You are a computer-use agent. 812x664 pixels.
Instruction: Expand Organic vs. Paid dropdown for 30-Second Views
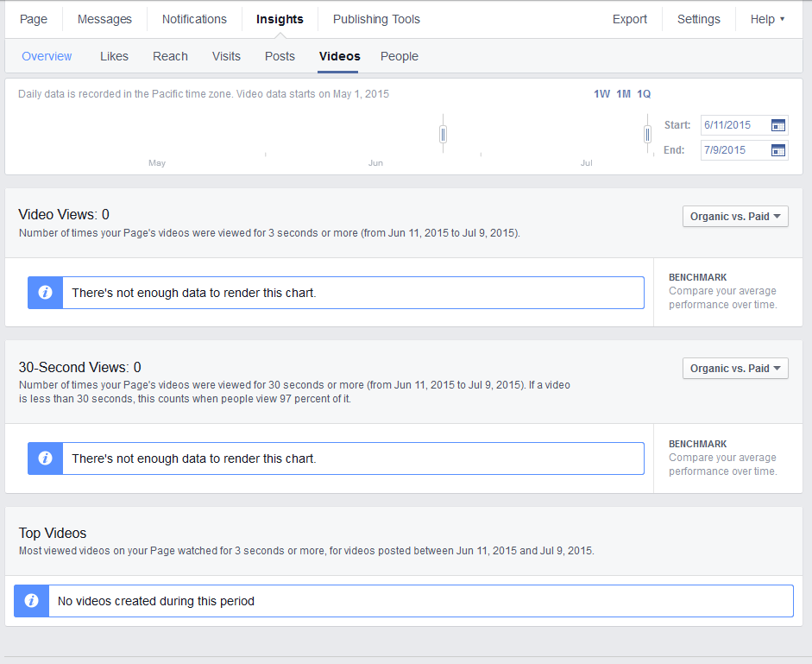point(735,369)
